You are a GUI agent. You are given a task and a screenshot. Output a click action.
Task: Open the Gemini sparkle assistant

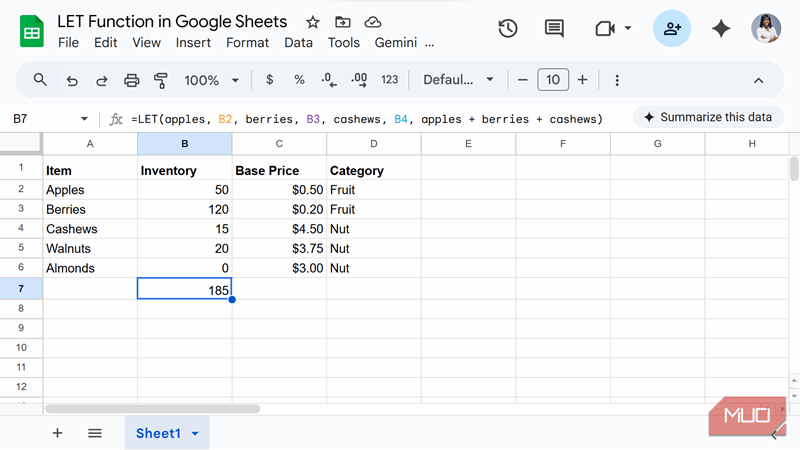point(721,29)
